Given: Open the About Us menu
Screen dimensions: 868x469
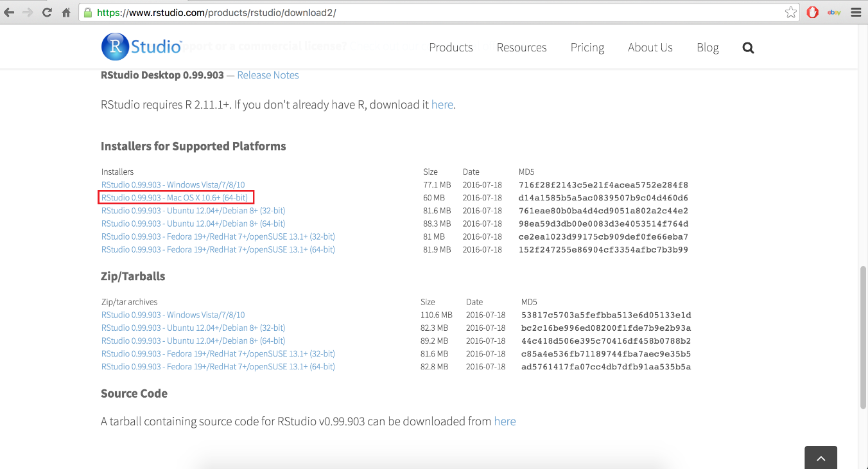Looking at the screenshot, I should click(x=650, y=48).
